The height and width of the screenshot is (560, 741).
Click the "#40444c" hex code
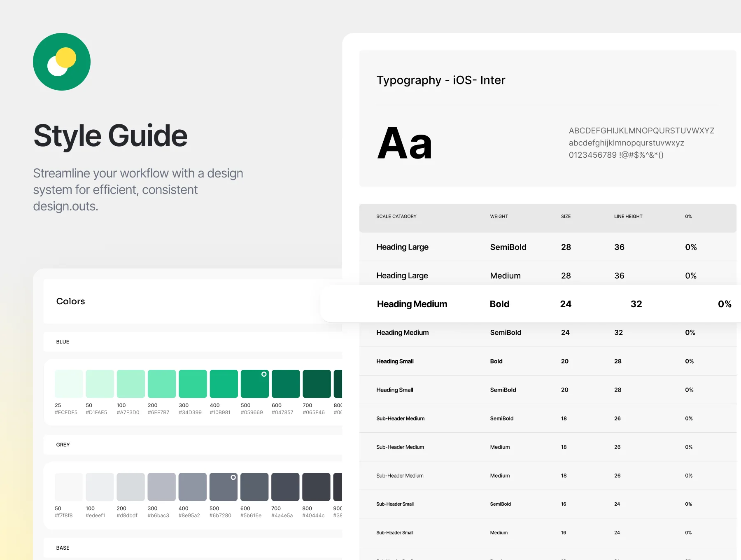click(x=313, y=516)
